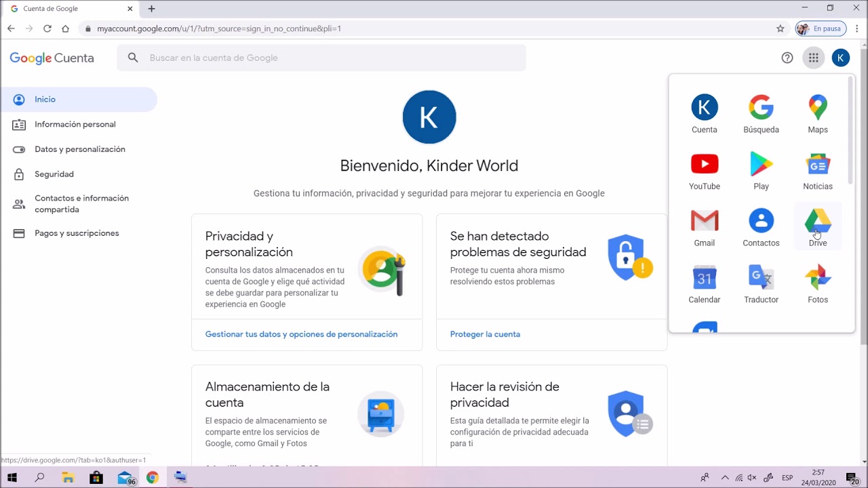Open Traductor app icon
Screen dimensions: 868x488
tap(761, 284)
